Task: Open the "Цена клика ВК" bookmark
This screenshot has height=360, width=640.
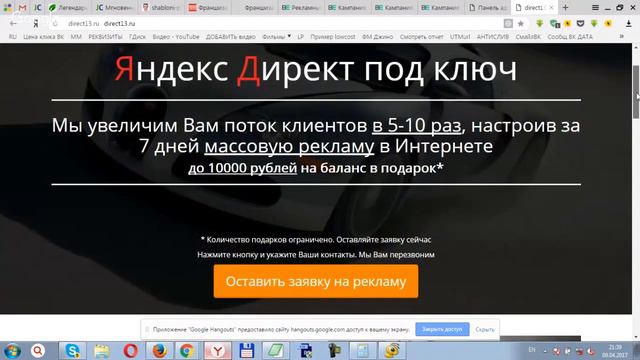Action: [43, 37]
